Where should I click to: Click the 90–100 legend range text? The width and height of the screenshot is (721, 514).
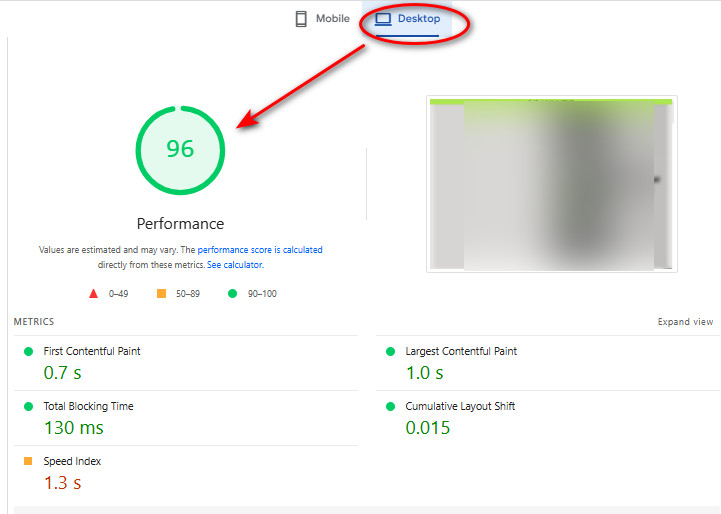(x=262, y=294)
